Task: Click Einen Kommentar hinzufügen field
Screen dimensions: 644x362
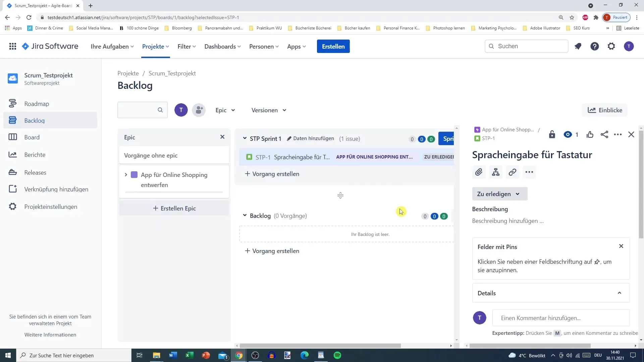Action: pos(561,318)
